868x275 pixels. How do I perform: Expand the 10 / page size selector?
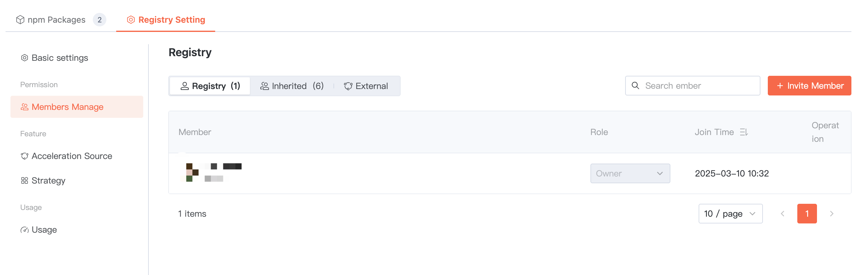(x=730, y=214)
